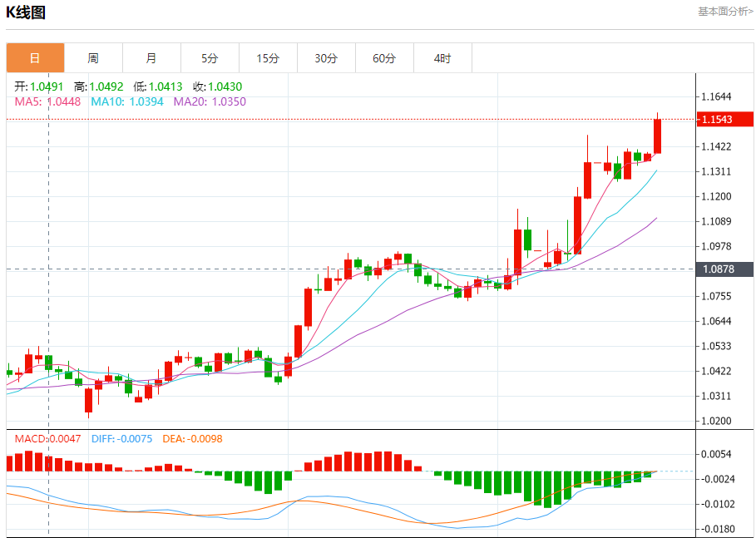Open the 30分 interval tab
Screen dimensions: 756x538
click(x=326, y=58)
